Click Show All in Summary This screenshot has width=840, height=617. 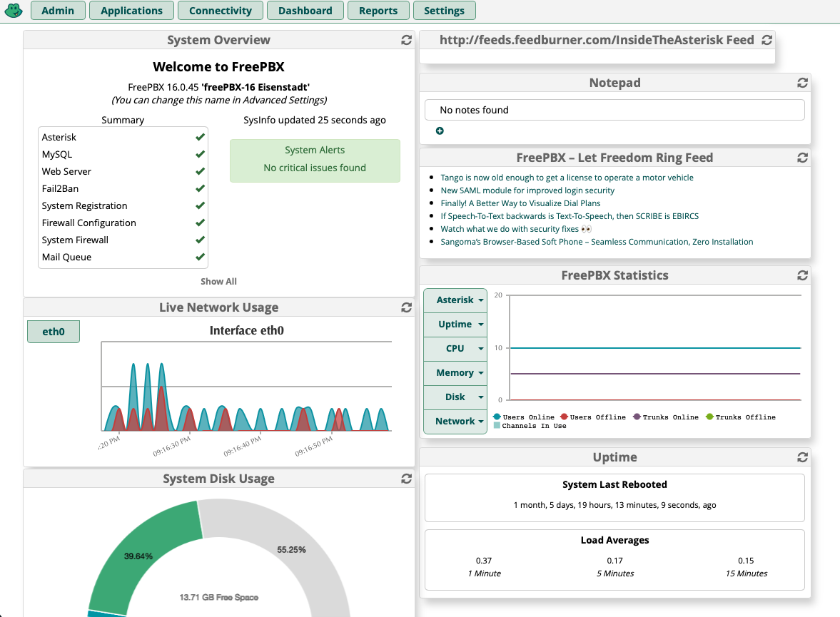(218, 282)
